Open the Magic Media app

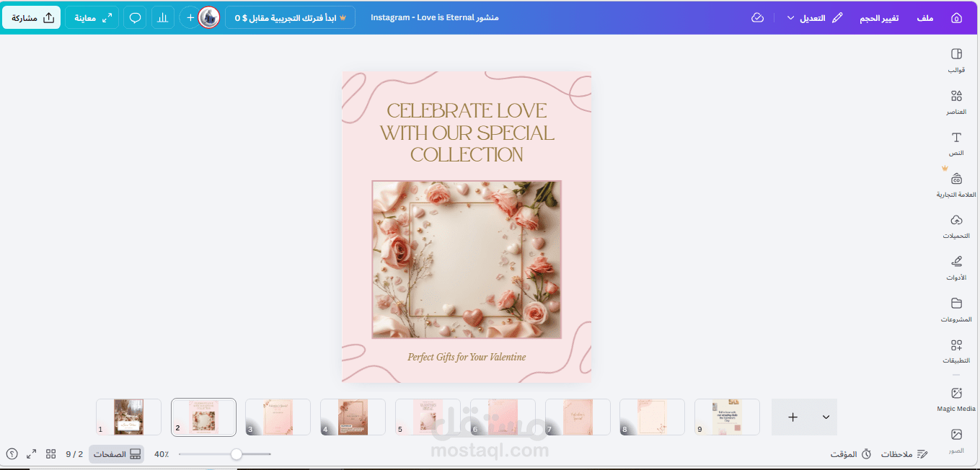(x=956, y=399)
